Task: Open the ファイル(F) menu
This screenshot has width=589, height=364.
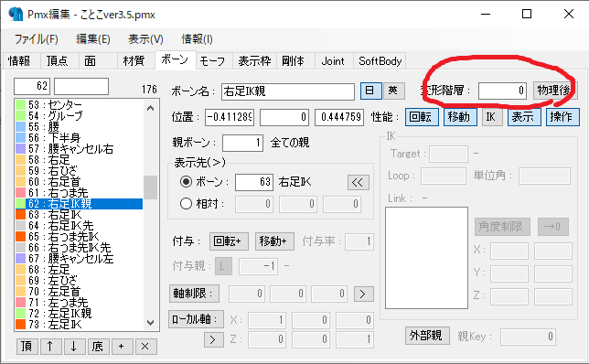Action: click(x=36, y=39)
